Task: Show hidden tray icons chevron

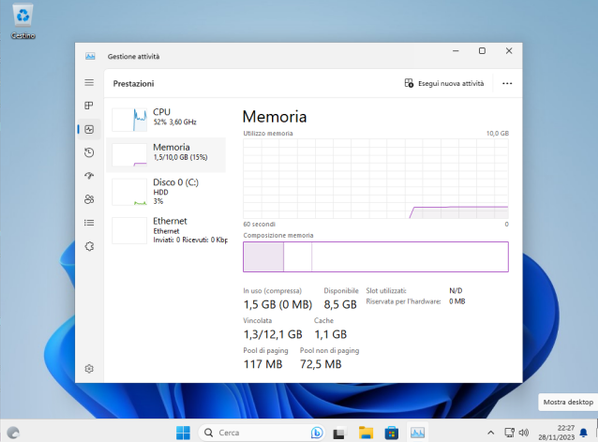Action: pyautogui.click(x=491, y=432)
